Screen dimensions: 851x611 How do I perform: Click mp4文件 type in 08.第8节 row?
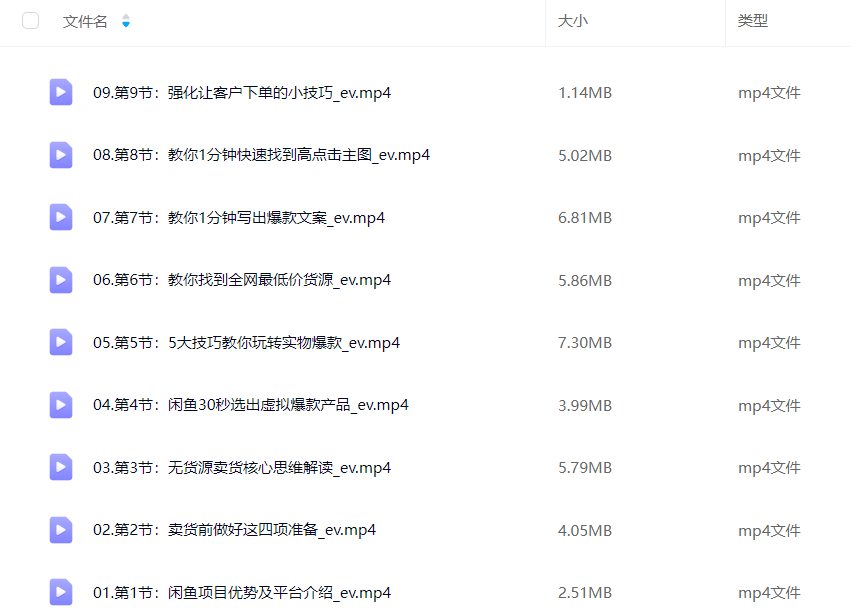[769, 156]
